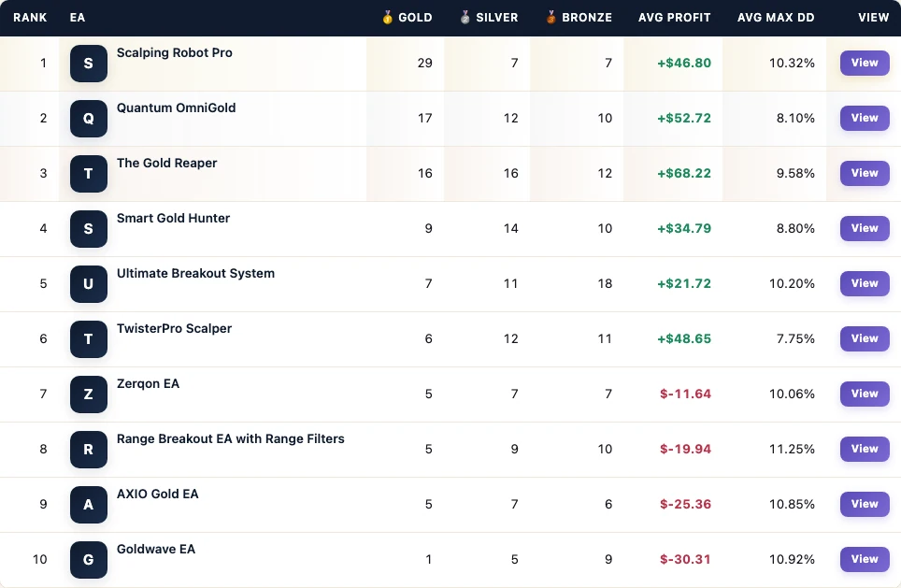Click the RANK column header
The image size is (901, 588).
click(x=30, y=18)
